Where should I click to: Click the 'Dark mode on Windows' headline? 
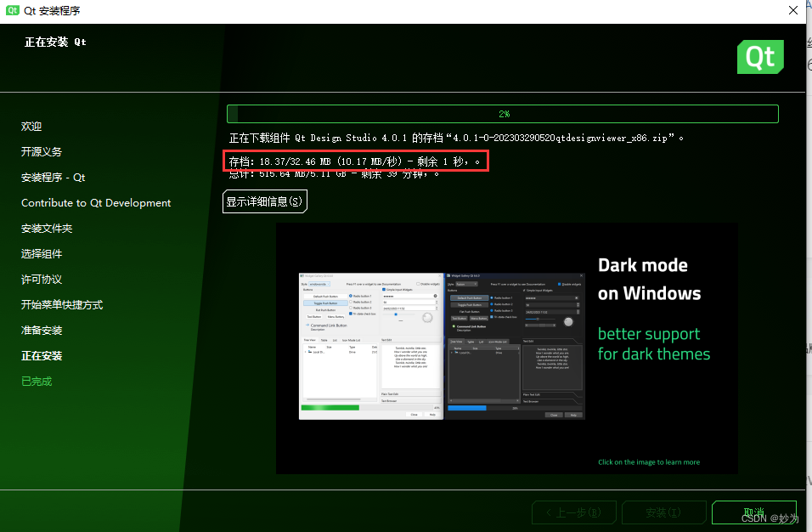point(650,280)
